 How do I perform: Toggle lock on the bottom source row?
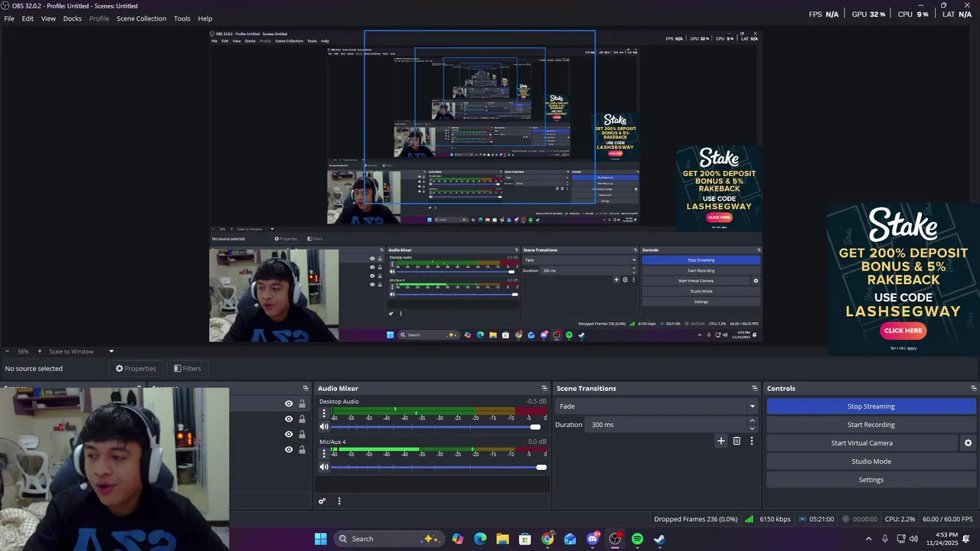pyautogui.click(x=302, y=450)
